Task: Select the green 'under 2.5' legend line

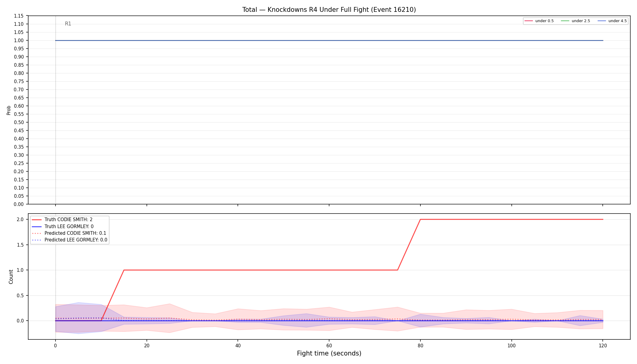Action: coord(565,21)
